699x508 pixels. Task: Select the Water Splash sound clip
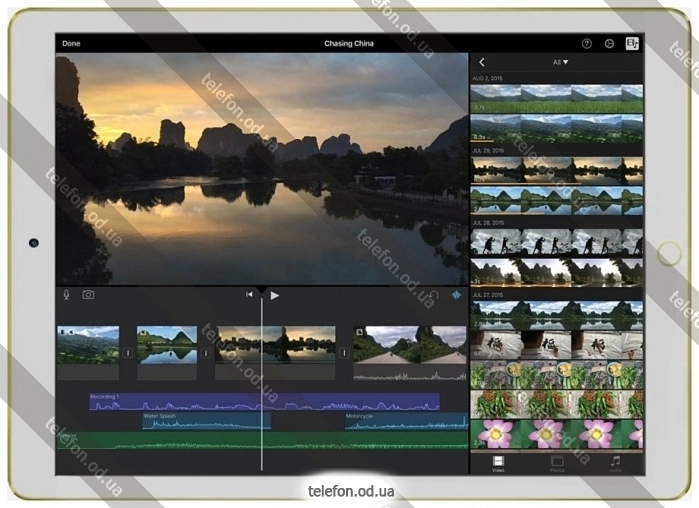coord(206,421)
